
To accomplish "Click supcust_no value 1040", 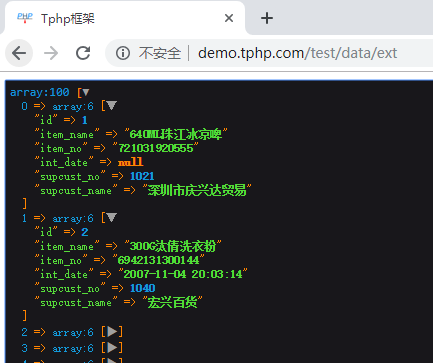I will click(142, 288).
